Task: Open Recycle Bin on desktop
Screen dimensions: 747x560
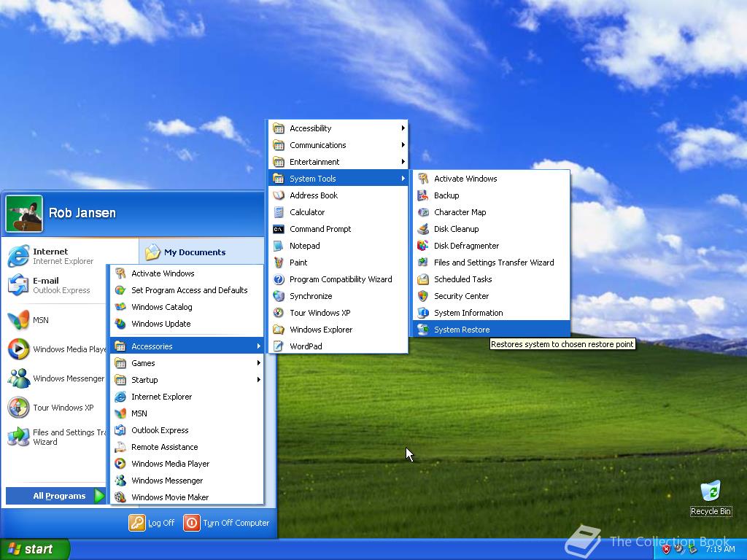Action: pos(711,498)
